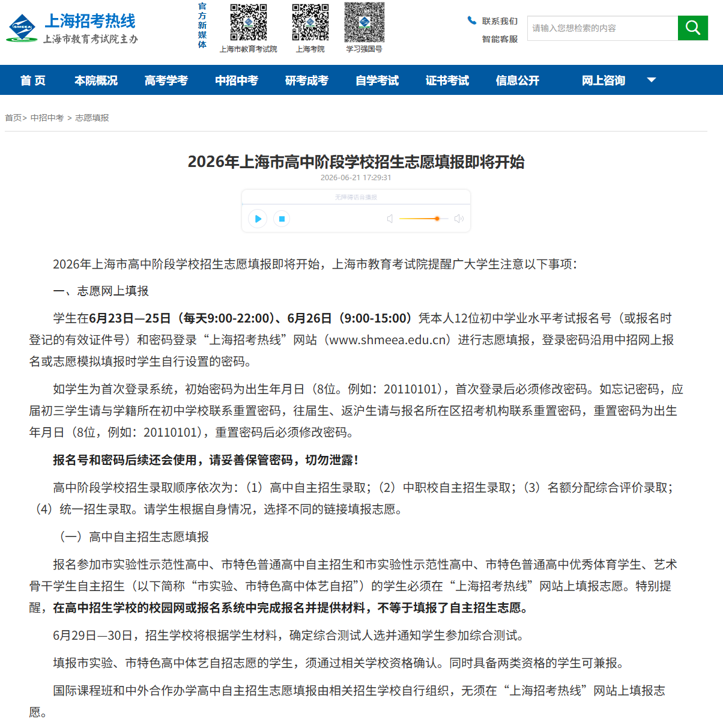Click the 上海招考热线 site logo

click(72, 28)
